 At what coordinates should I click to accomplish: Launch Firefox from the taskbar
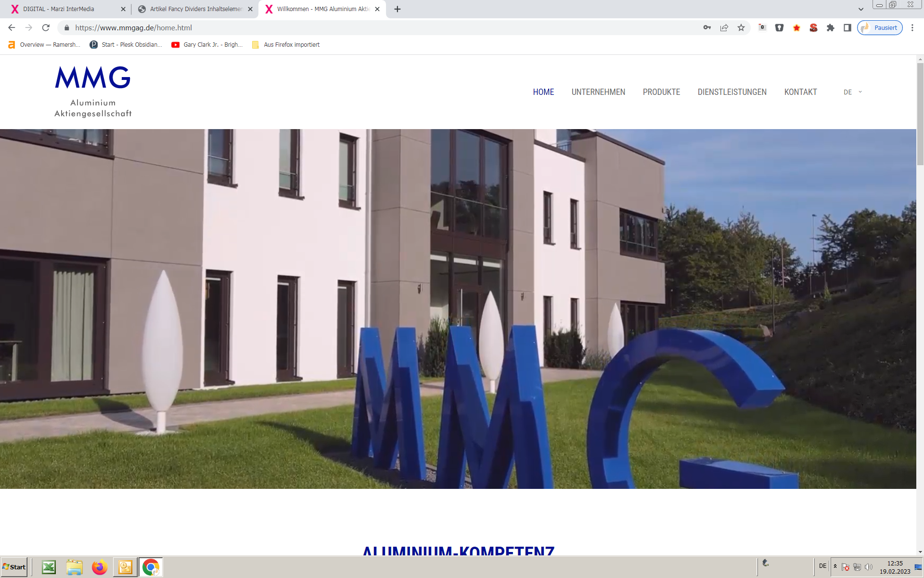(x=100, y=567)
